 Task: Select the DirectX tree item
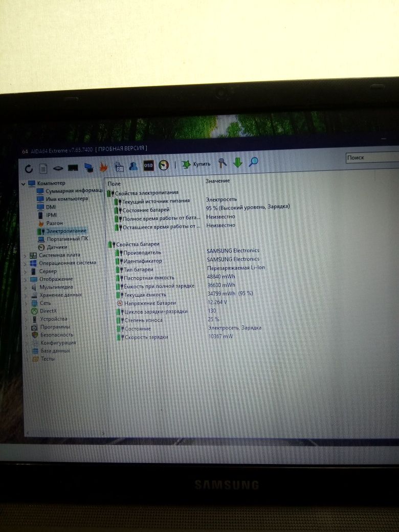click(x=44, y=311)
